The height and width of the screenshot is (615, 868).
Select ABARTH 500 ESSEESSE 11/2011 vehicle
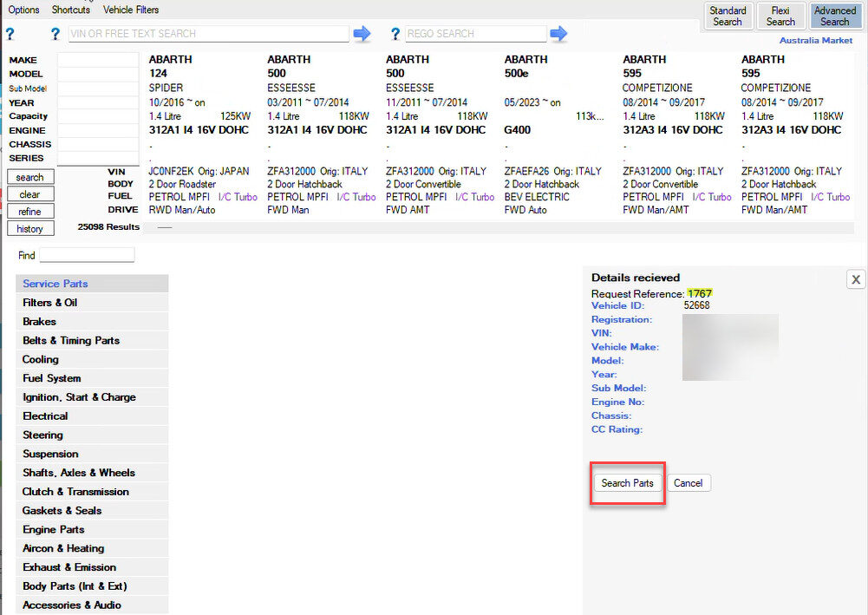(x=441, y=134)
